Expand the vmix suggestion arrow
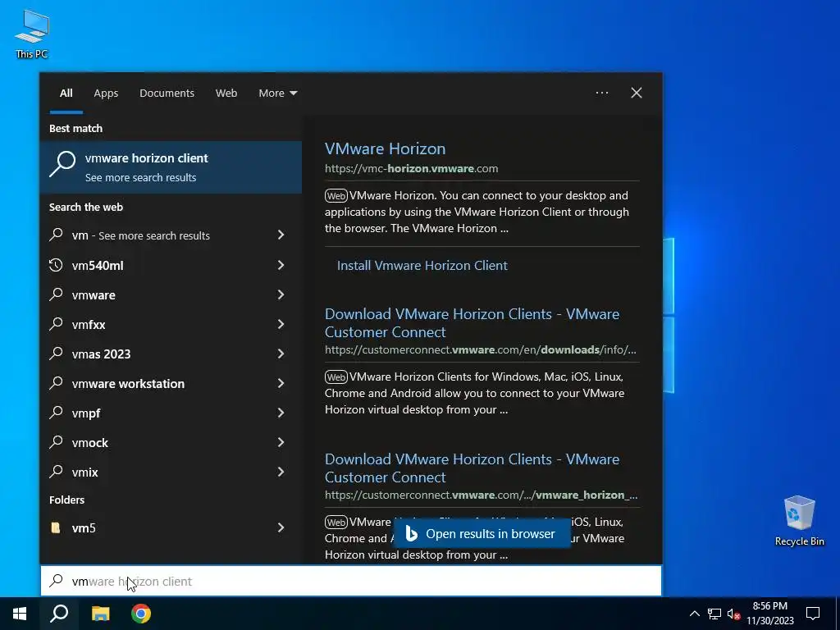The image size is (840, 630). pos(281,472)
